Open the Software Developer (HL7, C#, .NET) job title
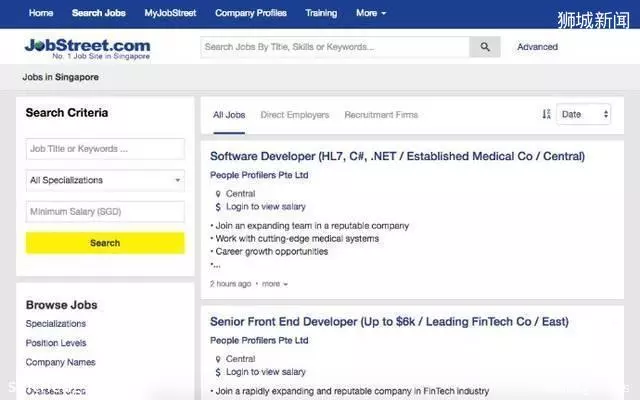This screenshot has height=400, width=640. point(398,156)
